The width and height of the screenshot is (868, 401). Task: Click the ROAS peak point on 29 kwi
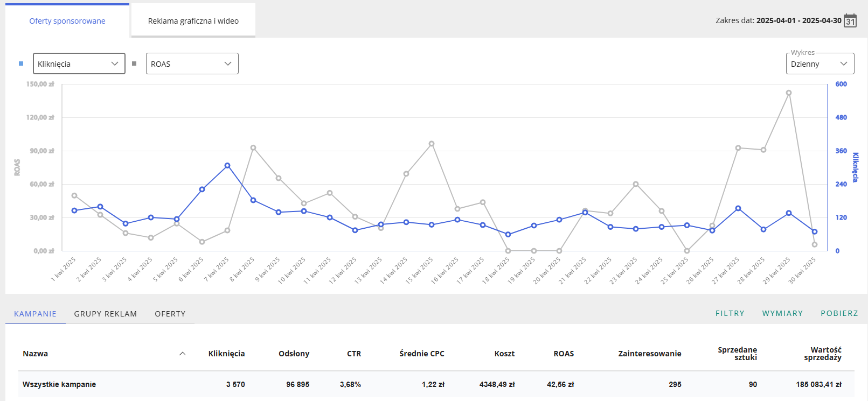[789, 93]
